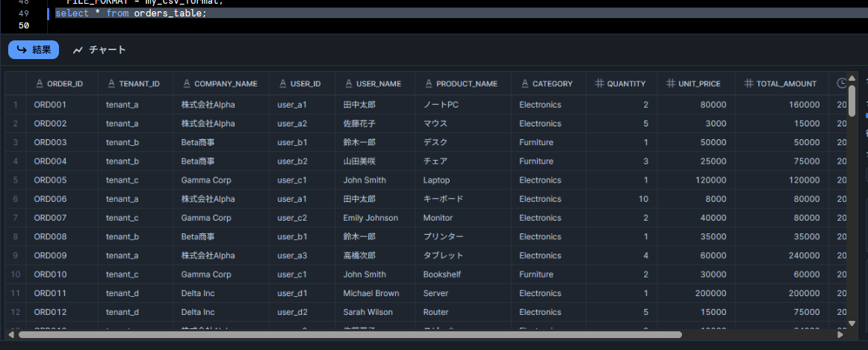Image resolution: width=868 pixels, height=350 pixels.
Task: Click the Michael Brown user name cell
Action: [375, 293]
